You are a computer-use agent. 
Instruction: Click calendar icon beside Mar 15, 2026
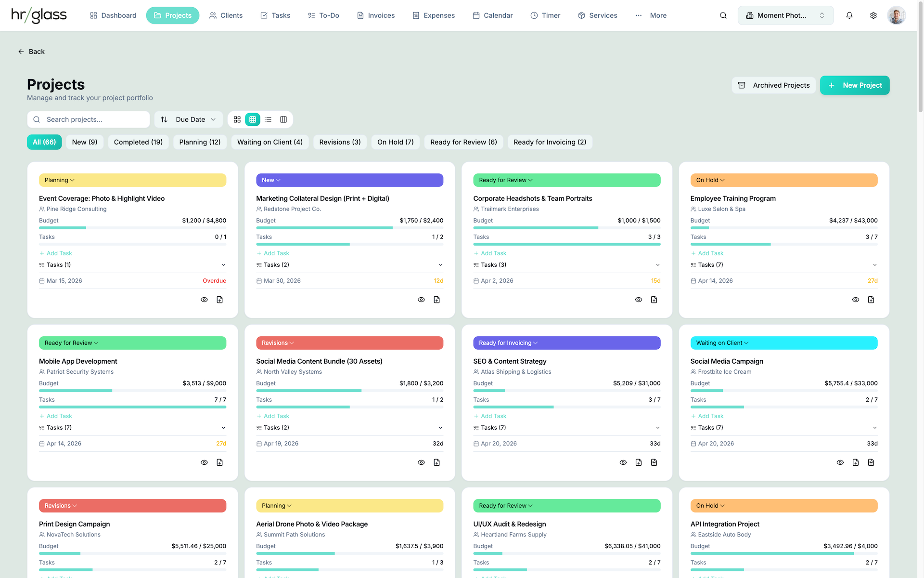42,281
